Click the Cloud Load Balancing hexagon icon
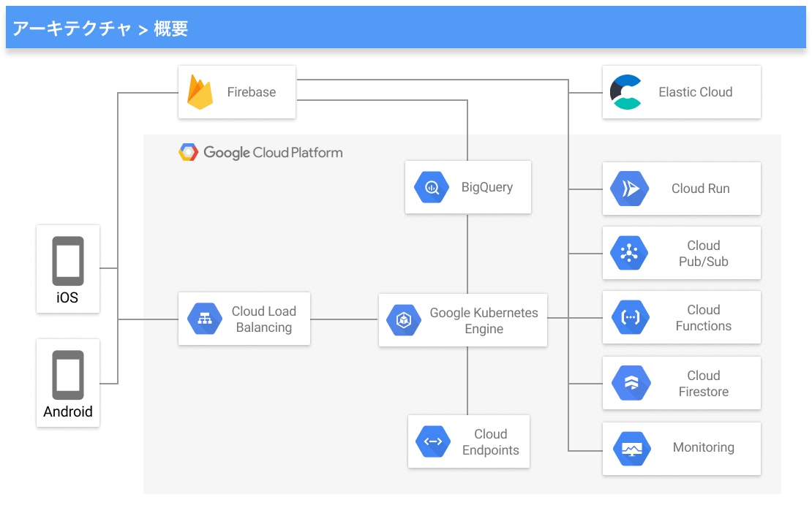The image size is (812, 516). pos(205,319)
